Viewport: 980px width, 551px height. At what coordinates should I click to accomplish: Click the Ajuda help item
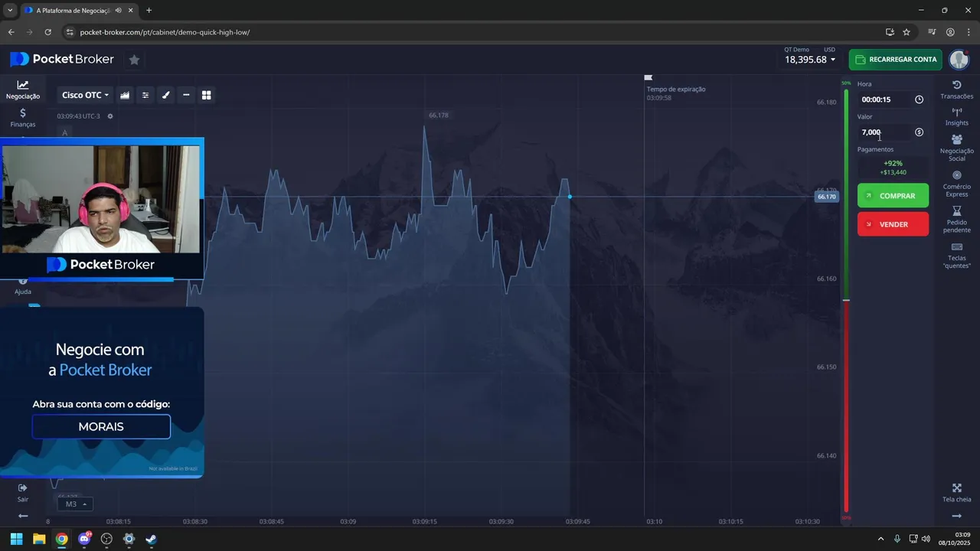point(23,287)
